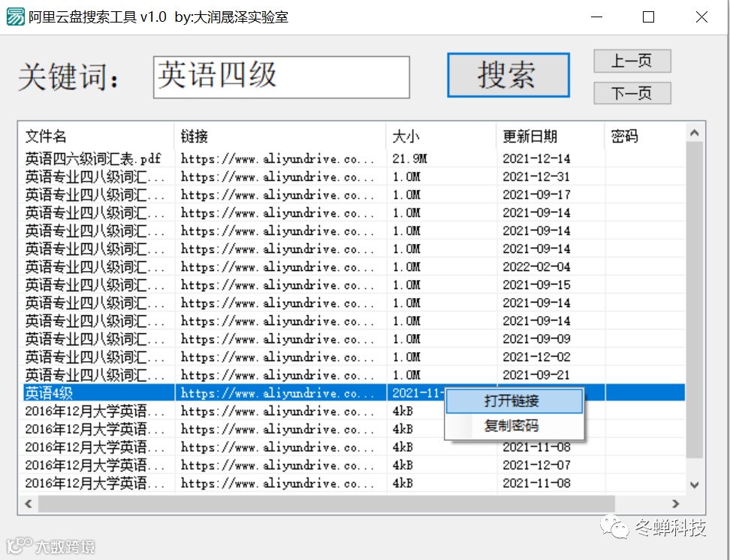Minimize the search tool window

(x=596, y=17)
